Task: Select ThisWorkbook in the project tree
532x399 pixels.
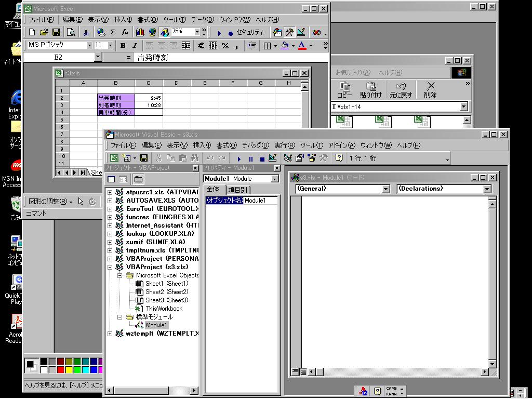Action: tap(164, 309)
